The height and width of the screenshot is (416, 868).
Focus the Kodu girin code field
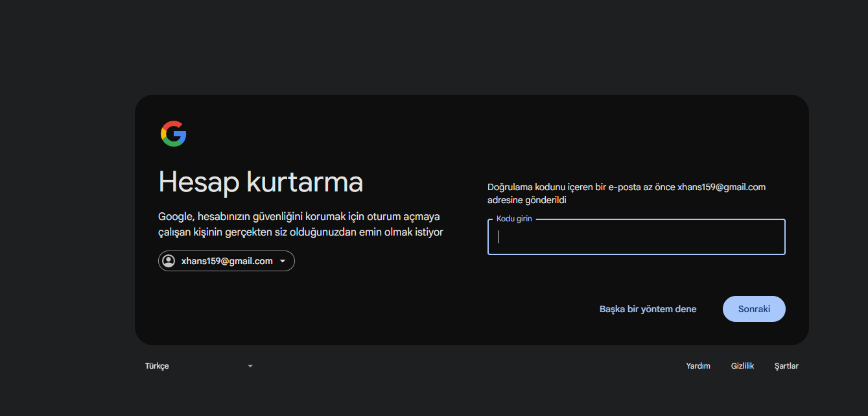636,237
